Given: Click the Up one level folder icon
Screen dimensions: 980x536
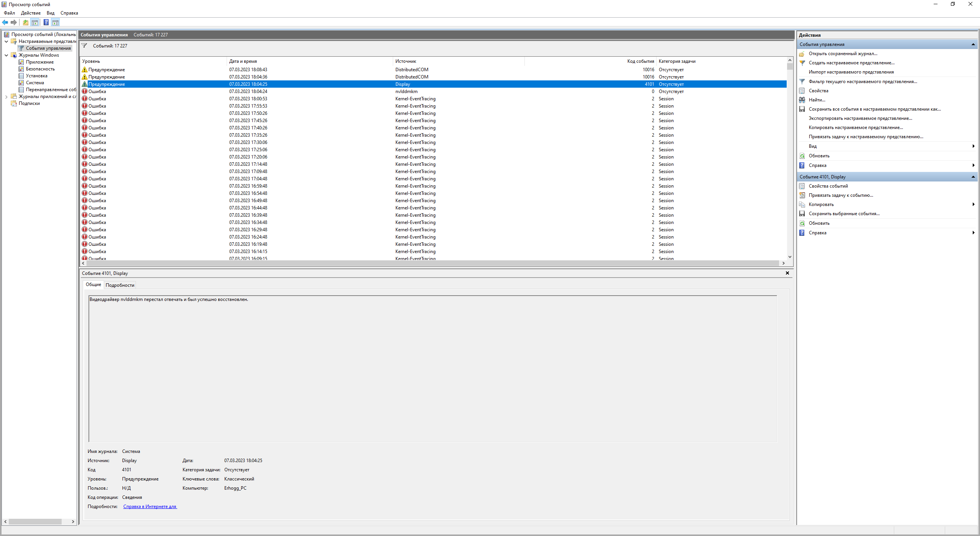Looking at the screenshot, I should (26, 22).
